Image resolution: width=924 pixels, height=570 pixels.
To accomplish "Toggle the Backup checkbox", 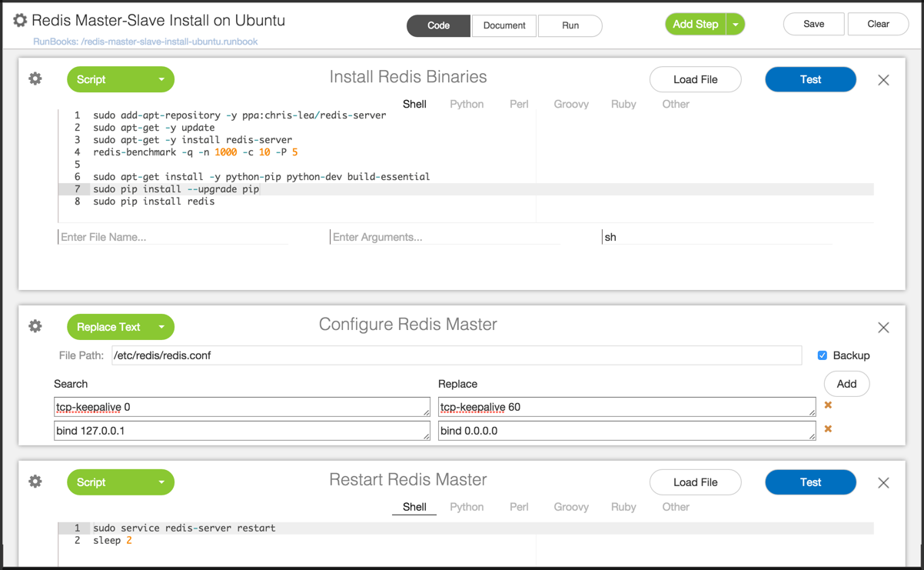I will pos(823,355).
